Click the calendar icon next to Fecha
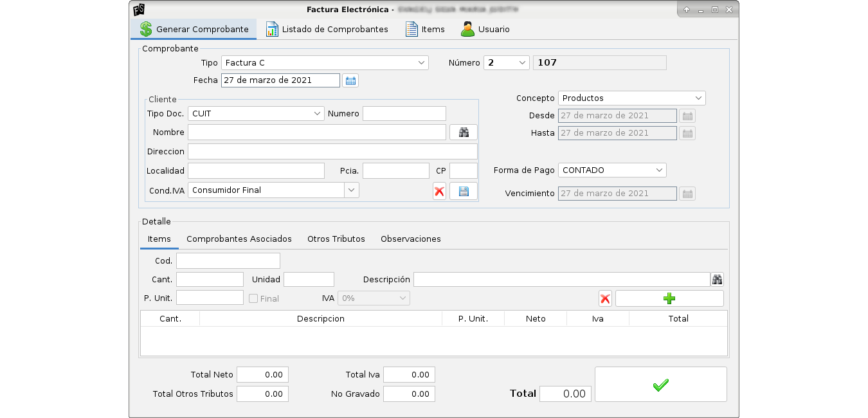 [350, 80]
